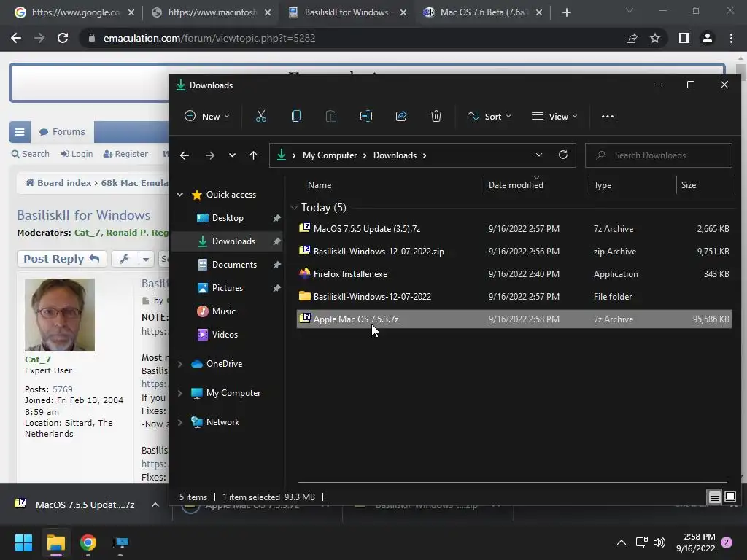The image size is (747, 560).
Task: Expand the Network tree node
Action: (180, 422)
